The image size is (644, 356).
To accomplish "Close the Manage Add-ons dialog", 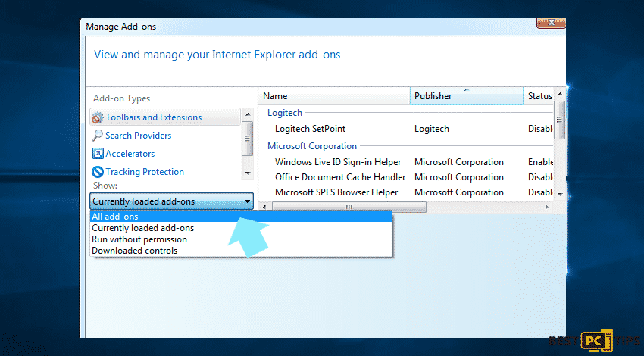I will point(551,23).
